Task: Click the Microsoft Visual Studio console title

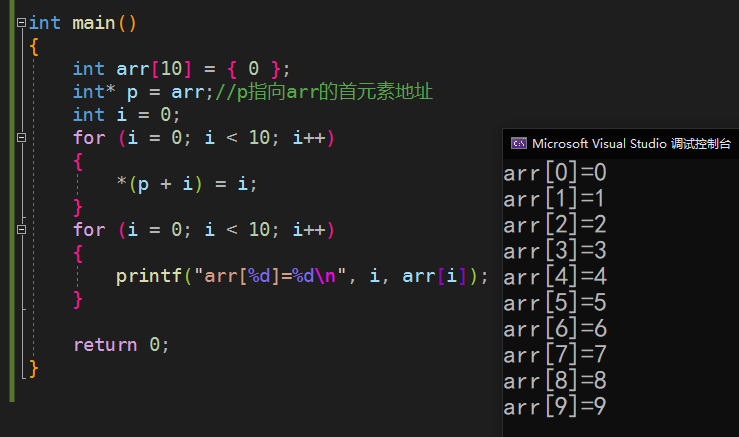Action: coord(632,143)
